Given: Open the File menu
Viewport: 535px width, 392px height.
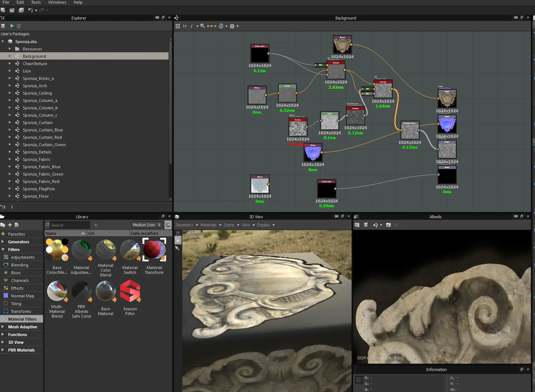Looking at the screenshot, I should 6,2.
